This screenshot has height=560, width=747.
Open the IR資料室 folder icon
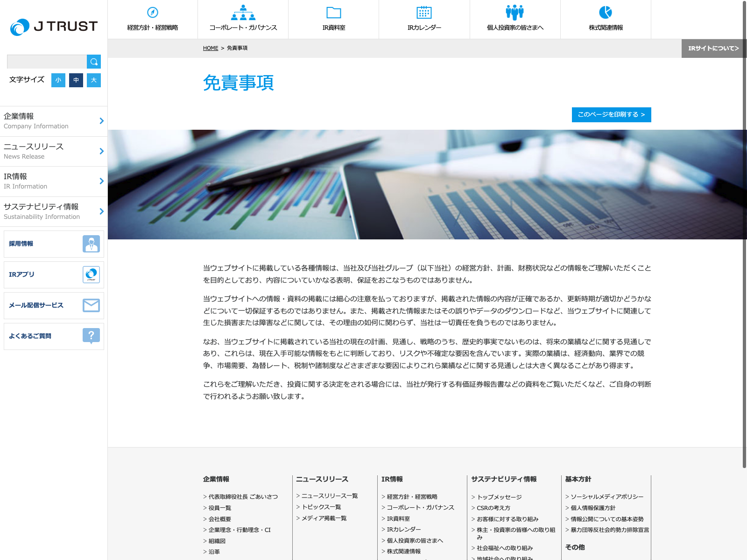pos(333,13)
